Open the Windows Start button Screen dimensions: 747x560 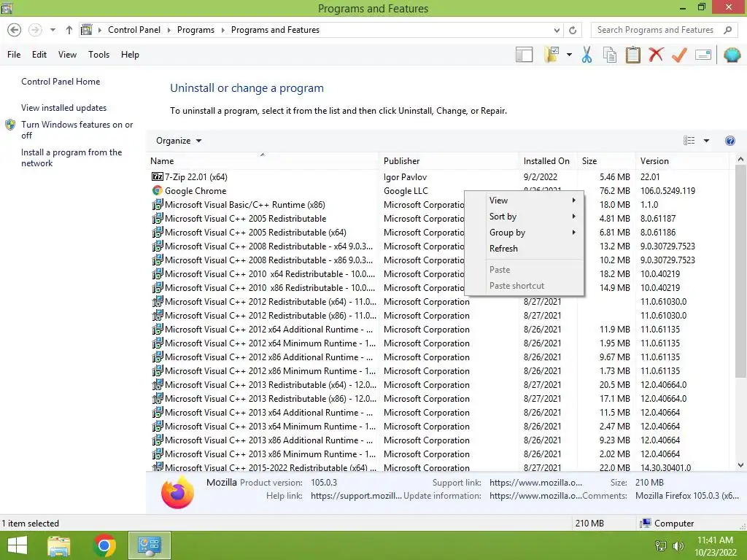[x=18, y=545]
